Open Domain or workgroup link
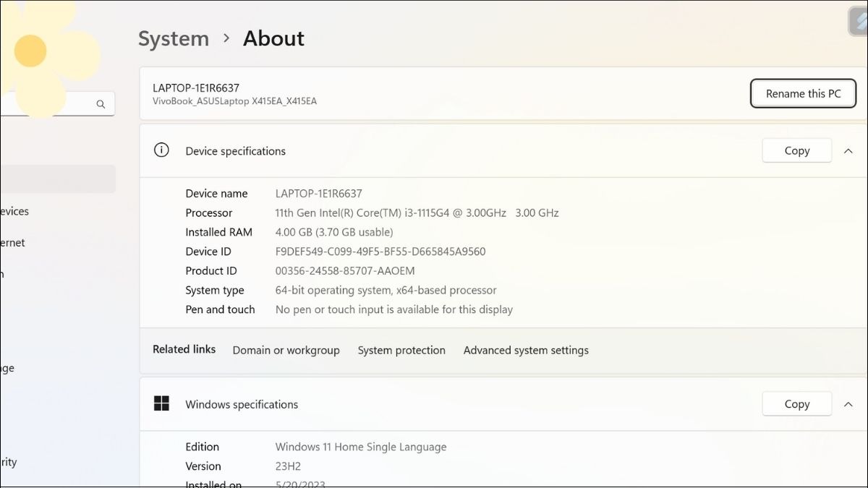Viewport: 868px width, 488px height. coord(286,350)
